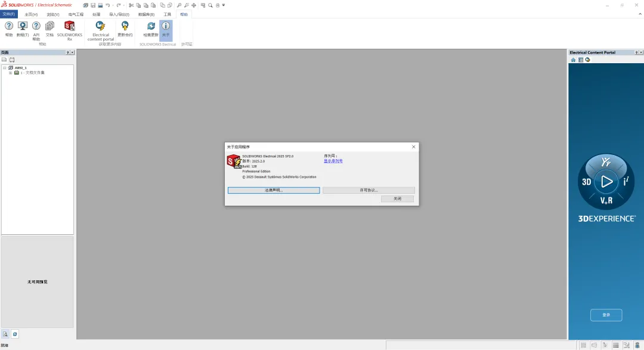Expand the 1 - 文档文件集 tree node
The image size is (644, 350).
[x=10, y=73]
